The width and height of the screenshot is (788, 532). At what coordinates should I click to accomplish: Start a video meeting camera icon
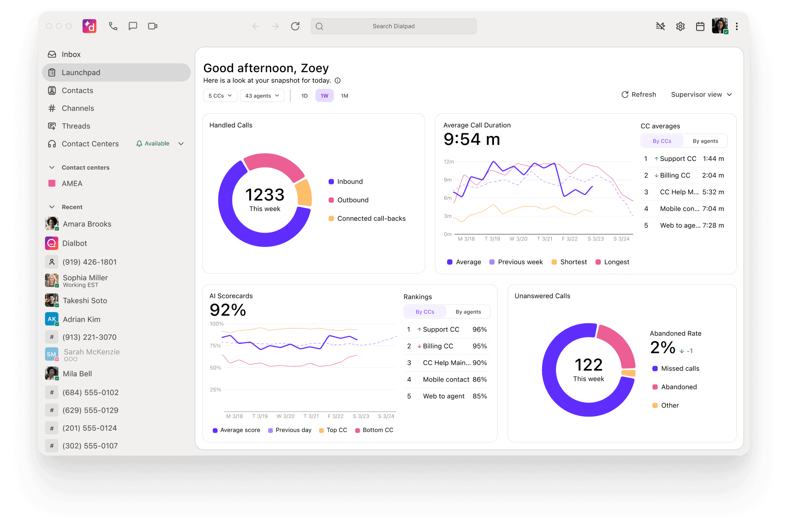153,26
